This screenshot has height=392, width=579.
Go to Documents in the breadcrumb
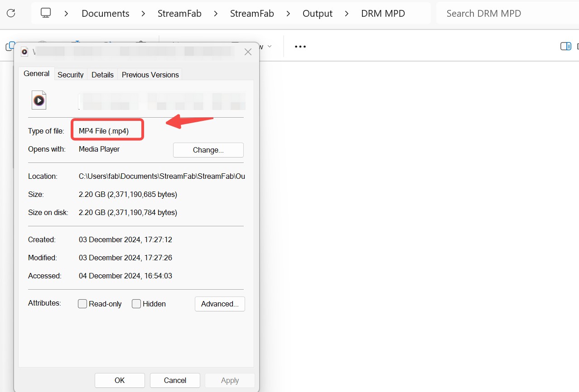click(106, 14)
